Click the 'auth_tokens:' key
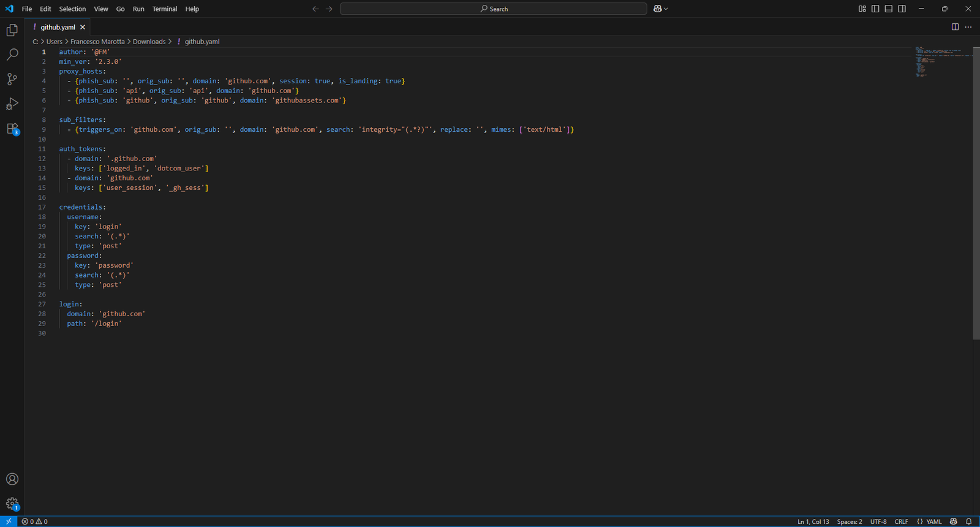Screen dimensions: 980x527 click(x=82, y=149)
